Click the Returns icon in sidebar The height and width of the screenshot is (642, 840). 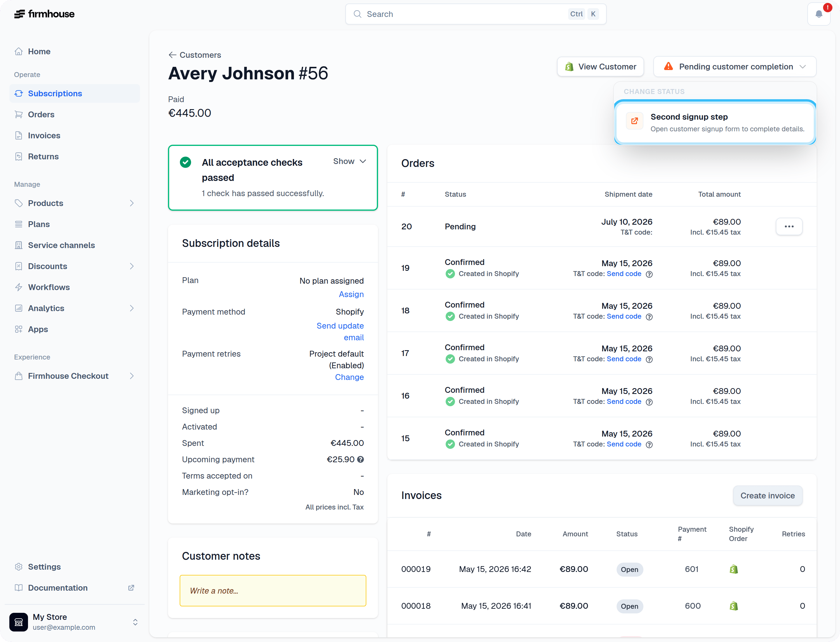[x=19, y=157]
